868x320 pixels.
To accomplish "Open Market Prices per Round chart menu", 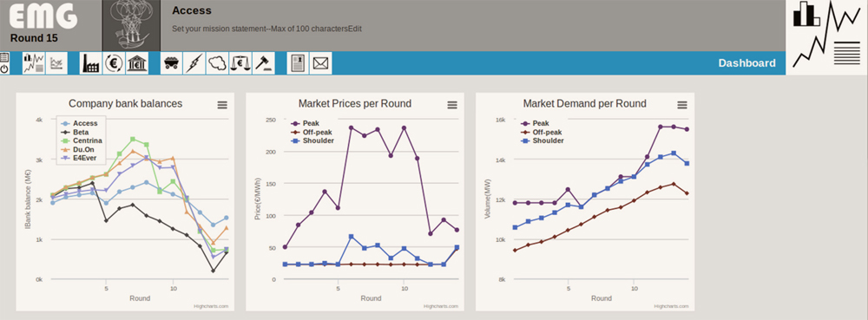I will pyautogui.click(x=452, y=105).
